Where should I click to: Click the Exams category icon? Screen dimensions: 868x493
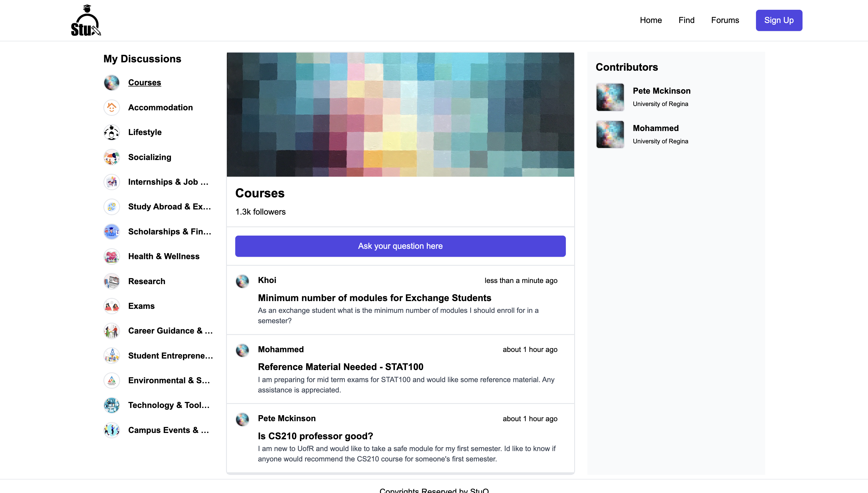111,306
